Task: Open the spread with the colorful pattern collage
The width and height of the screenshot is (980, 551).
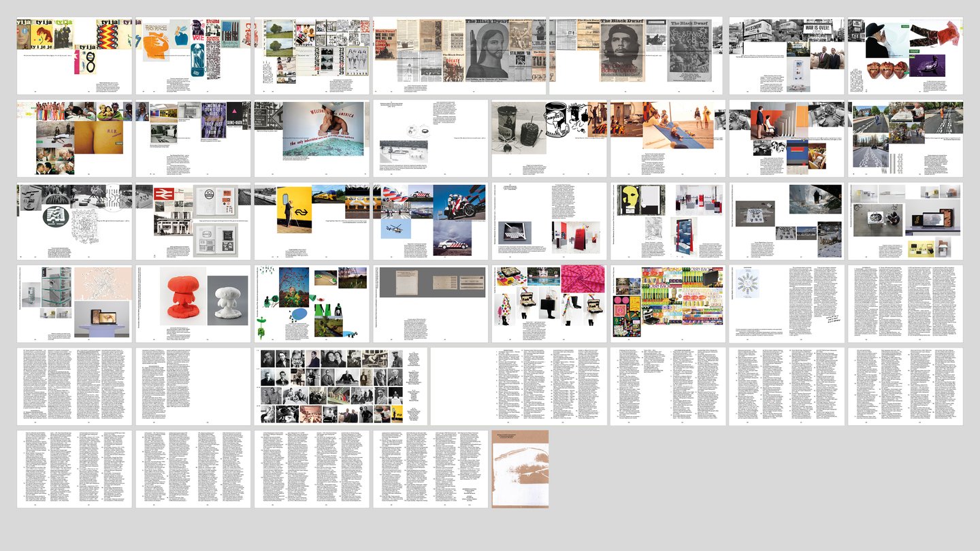Action: (668, 304)
